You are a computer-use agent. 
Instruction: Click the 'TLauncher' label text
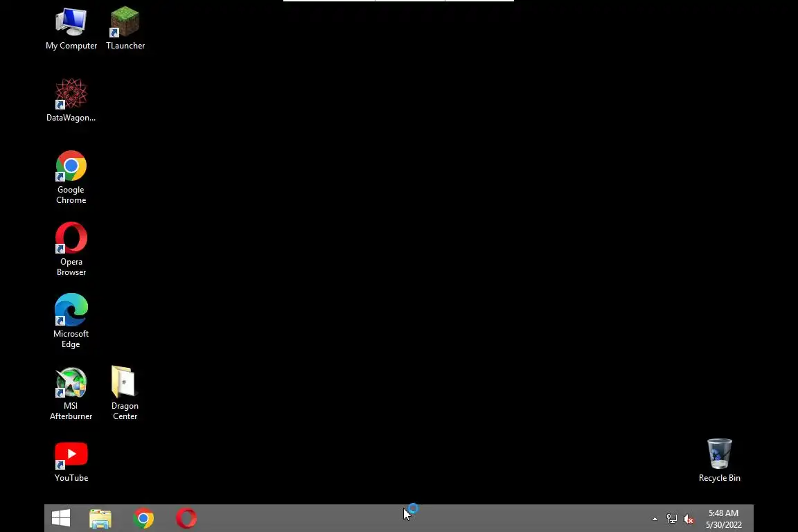pos(125,46)
